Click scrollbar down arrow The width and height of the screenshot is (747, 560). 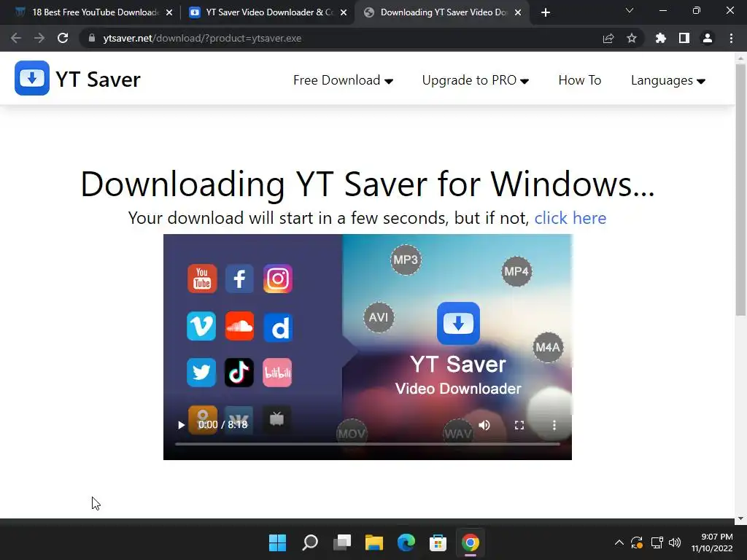[740, 518]
